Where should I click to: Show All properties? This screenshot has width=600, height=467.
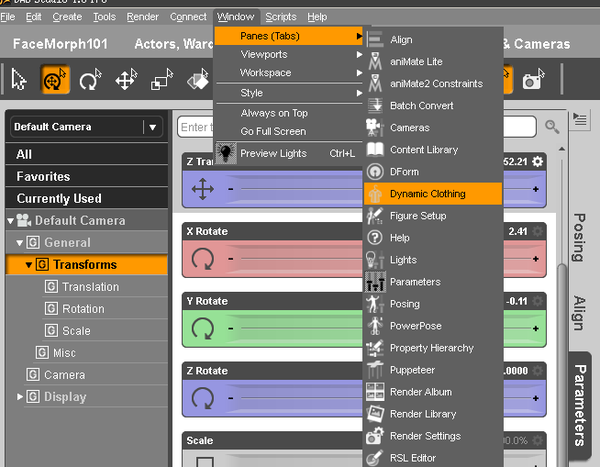point(87,154)
